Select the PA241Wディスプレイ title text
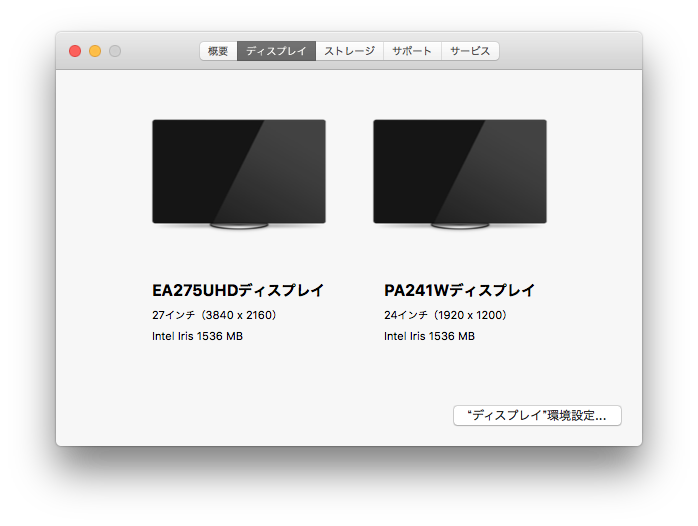The height and width of the screenshot is (526, 698). click(x=459, y=290)
